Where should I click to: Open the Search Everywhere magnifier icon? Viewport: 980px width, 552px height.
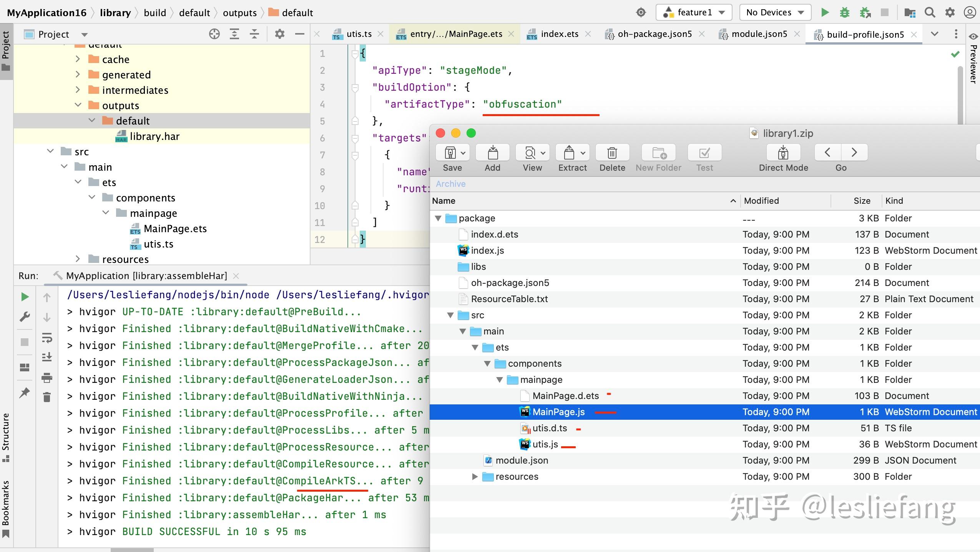pyautogui.click(x=930, y=13)
